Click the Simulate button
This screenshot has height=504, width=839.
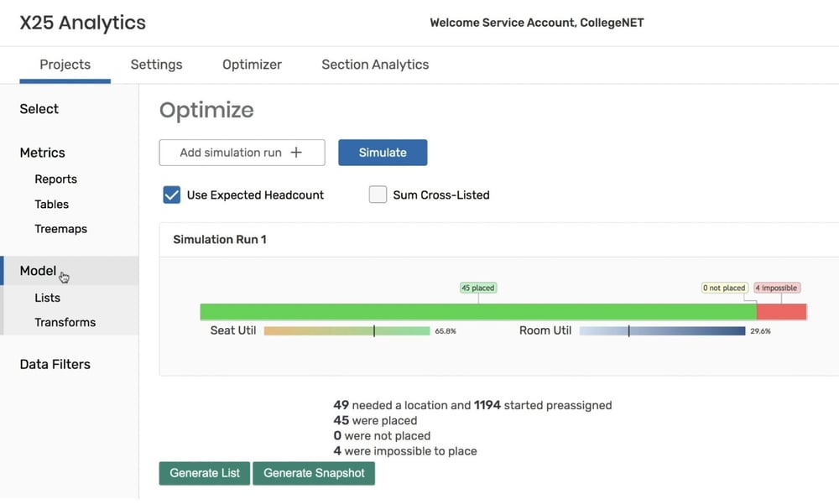(383, 153)
